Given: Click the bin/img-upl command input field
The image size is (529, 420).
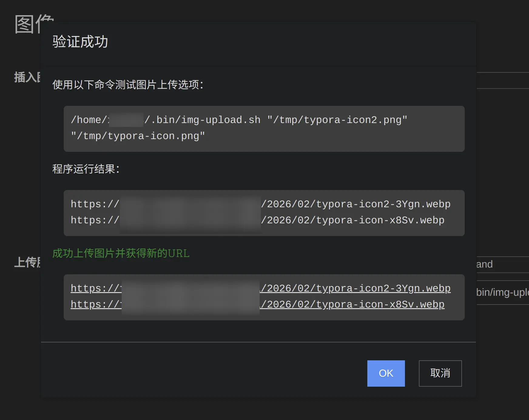Looking at the screenshot, I should (x=502, y=292).
